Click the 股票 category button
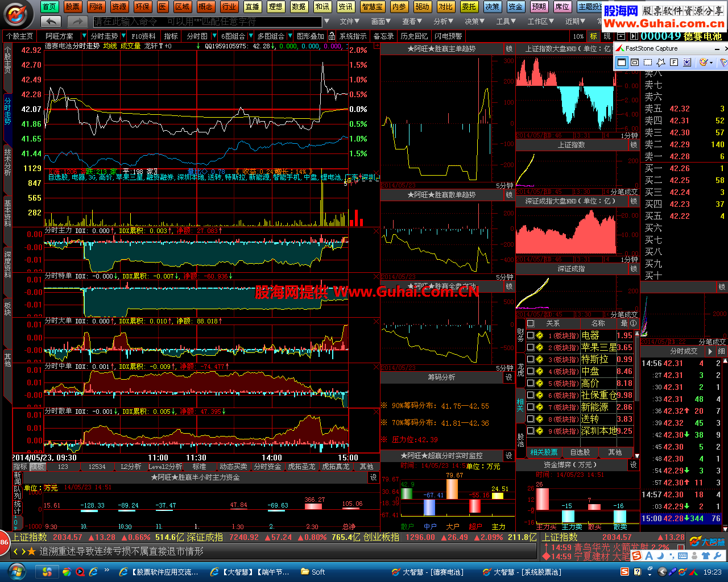The width and height of the screenshot is (728, 582). [x=72, y=7]
